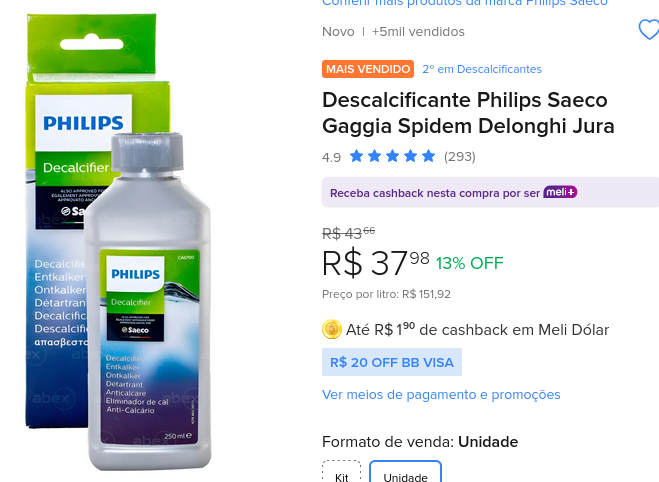Click the Meli Dólar coin icon

pyautogui.click(x=332, y=329)
